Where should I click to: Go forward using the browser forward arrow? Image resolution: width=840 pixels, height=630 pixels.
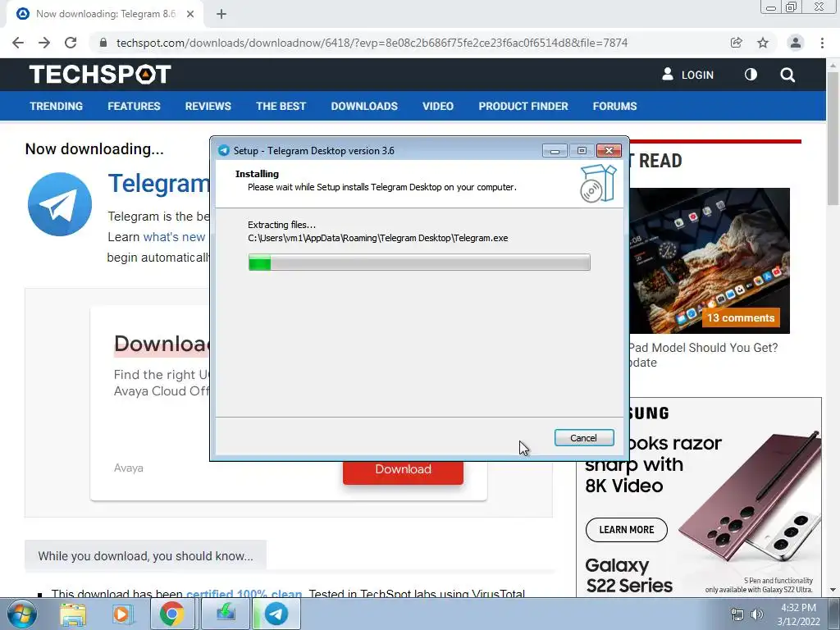44,43
